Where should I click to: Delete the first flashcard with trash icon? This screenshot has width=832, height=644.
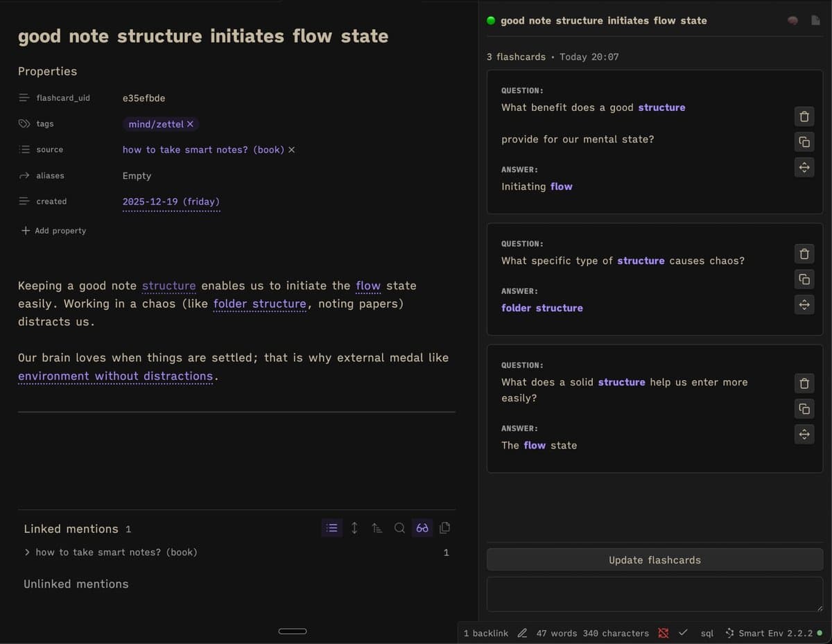pyautogui.click(x=804, y=116)
